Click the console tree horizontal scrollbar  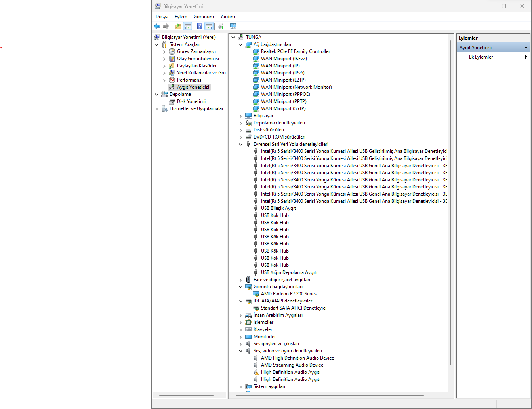[186, 395]
